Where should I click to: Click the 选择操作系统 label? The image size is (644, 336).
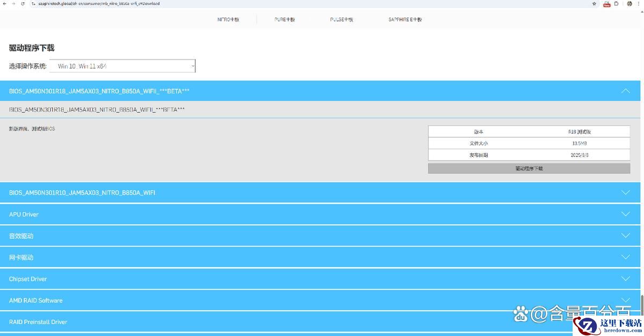28,66
